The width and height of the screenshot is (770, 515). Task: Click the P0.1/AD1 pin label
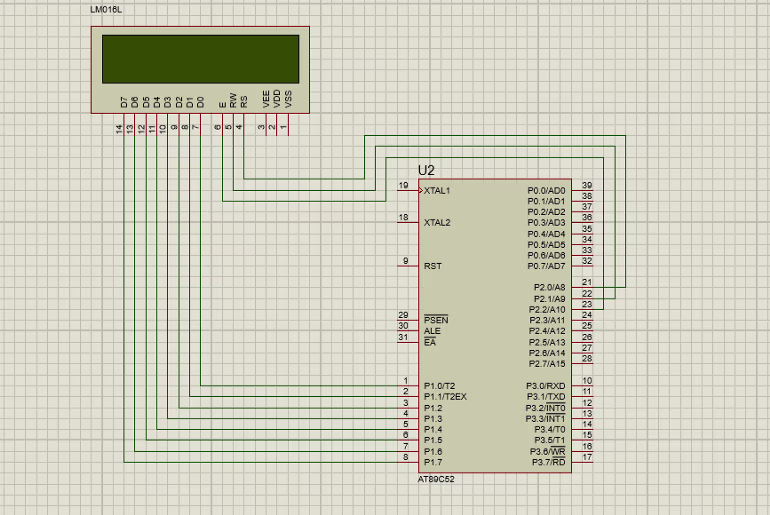pyautogui.click(x=546, y=201)
